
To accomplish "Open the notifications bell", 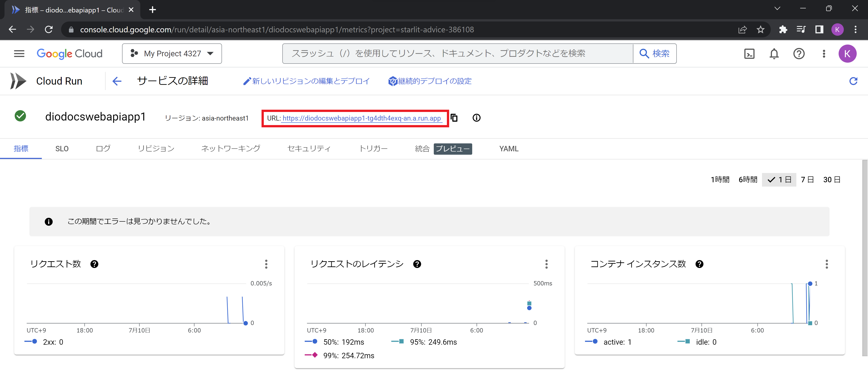I will (x=774, y=54).
